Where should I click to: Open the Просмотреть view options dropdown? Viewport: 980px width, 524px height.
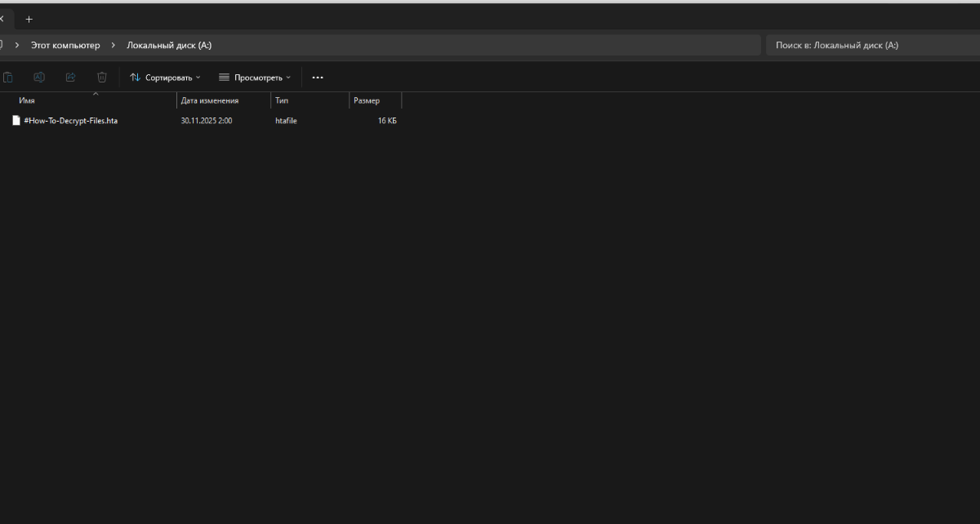[254, 78]
